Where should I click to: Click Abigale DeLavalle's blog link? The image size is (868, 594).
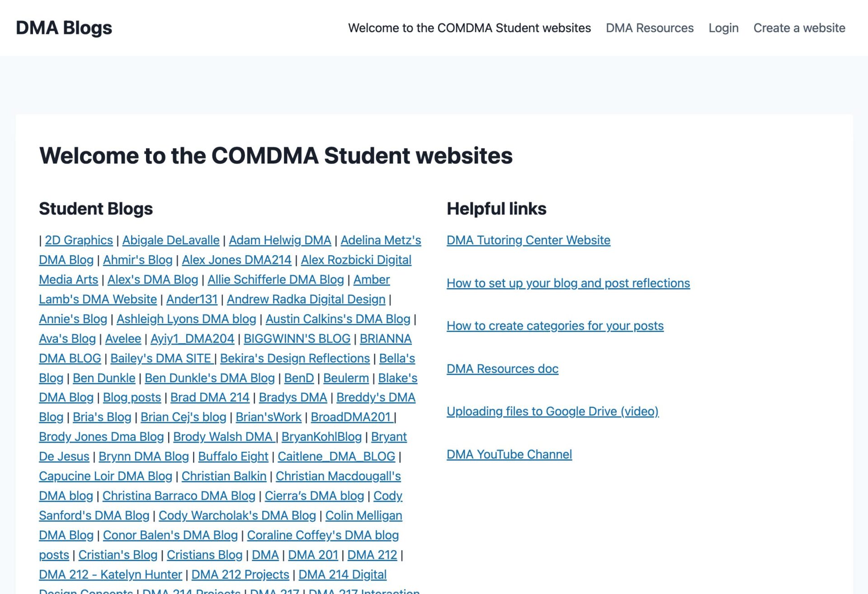tap(170, 240)
